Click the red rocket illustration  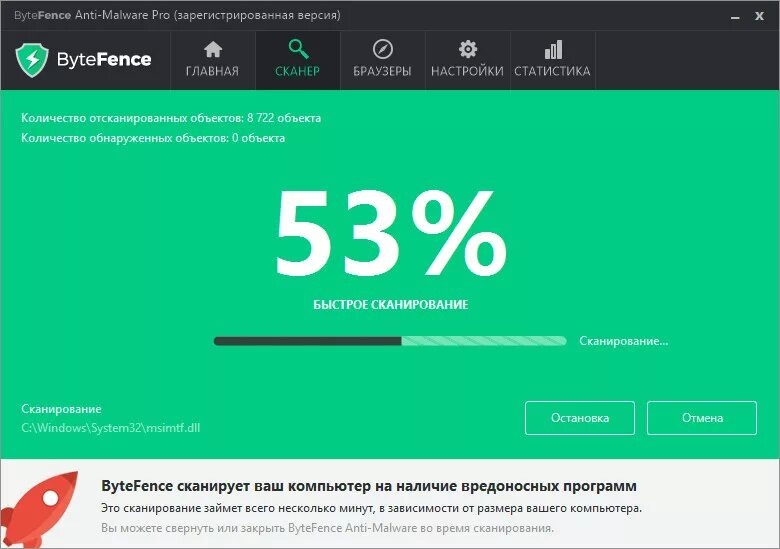pyautogui.click(x=40, y=509)
